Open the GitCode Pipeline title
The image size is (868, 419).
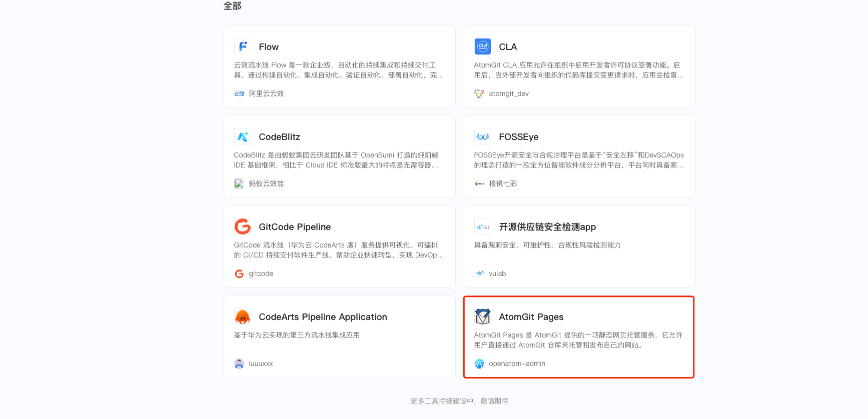tap(295, 227)
